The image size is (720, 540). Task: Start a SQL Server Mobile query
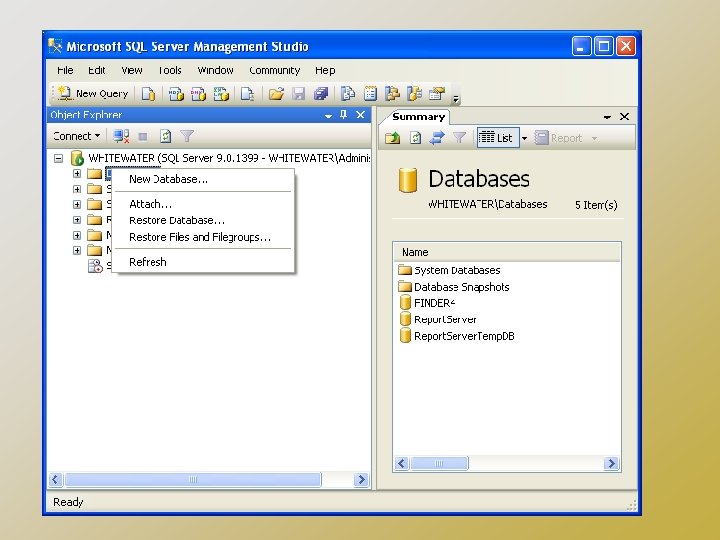tap(247, 94)
